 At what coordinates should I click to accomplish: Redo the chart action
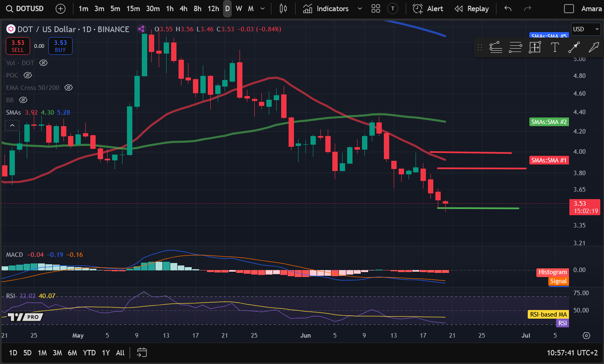pos(527,9)
